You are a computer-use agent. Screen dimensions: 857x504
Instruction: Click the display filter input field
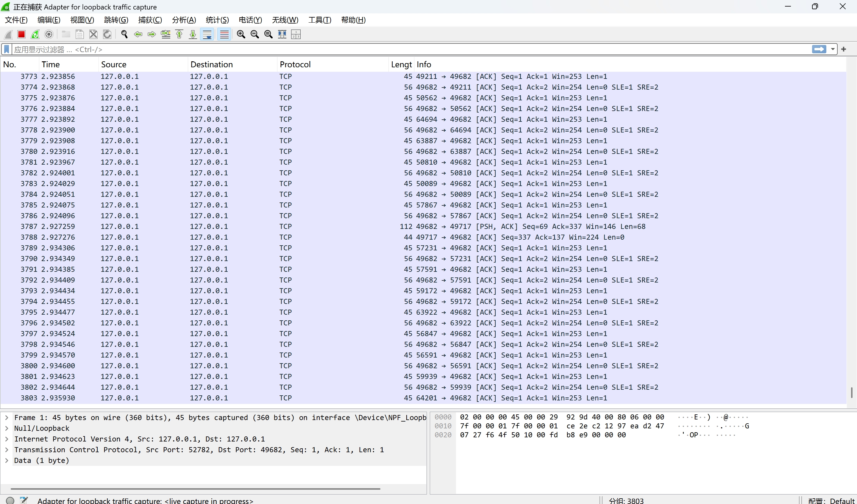[408, 50]
